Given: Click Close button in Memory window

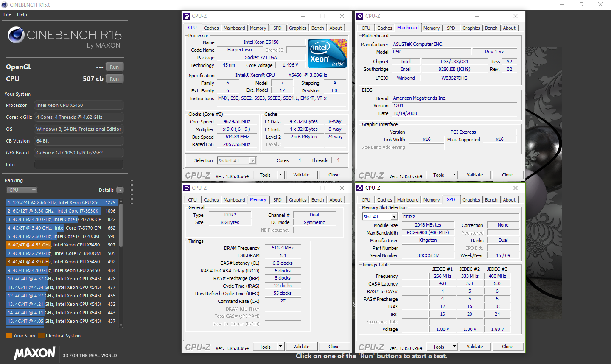Looking at the screenshot, I should (x=334, y=347).
